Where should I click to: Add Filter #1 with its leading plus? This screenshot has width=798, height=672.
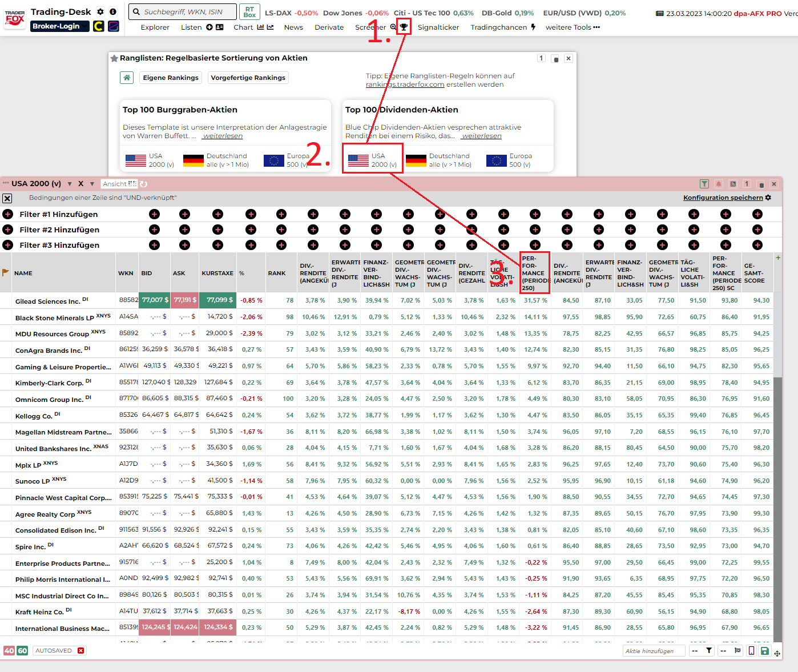coord(7,214)
